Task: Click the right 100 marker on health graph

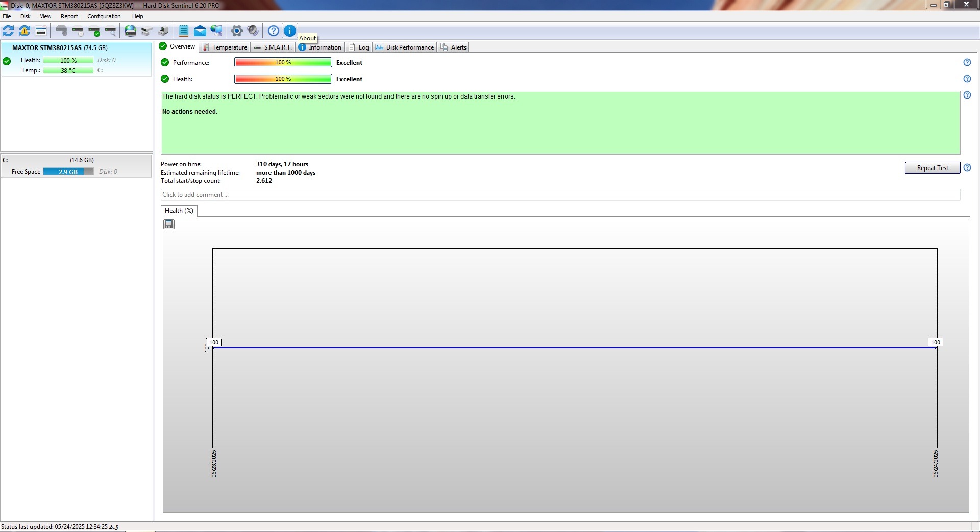Action: click(935, 342)
